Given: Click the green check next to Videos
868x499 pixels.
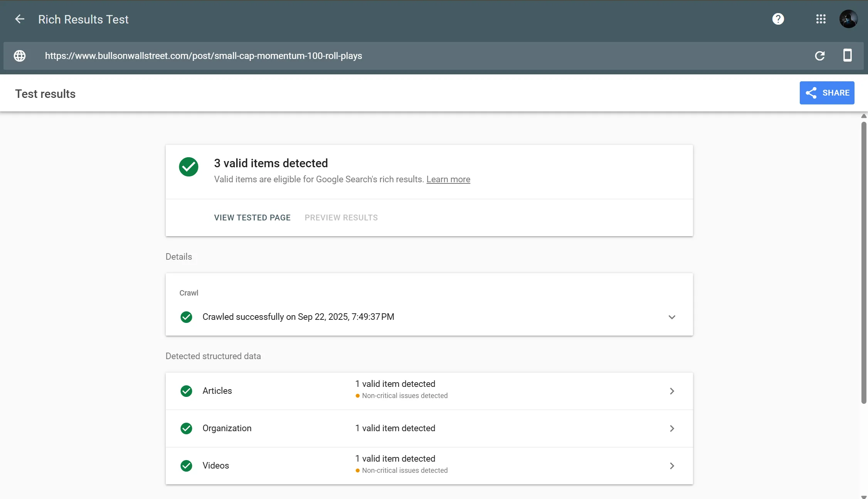Looking at the screenshot, I should (186, 466).
